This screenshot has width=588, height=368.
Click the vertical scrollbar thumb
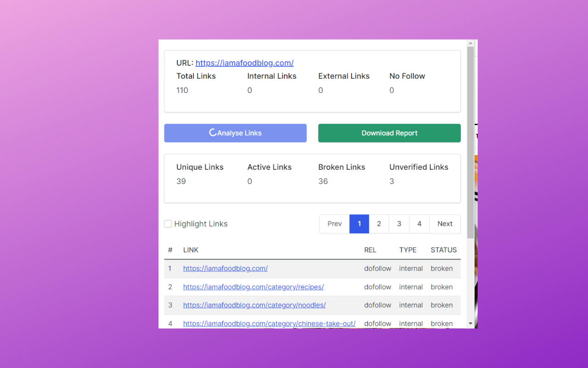(470, 138)
